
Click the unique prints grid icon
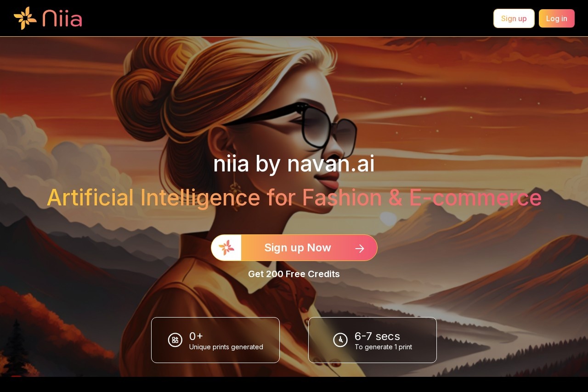click(175, 340)
